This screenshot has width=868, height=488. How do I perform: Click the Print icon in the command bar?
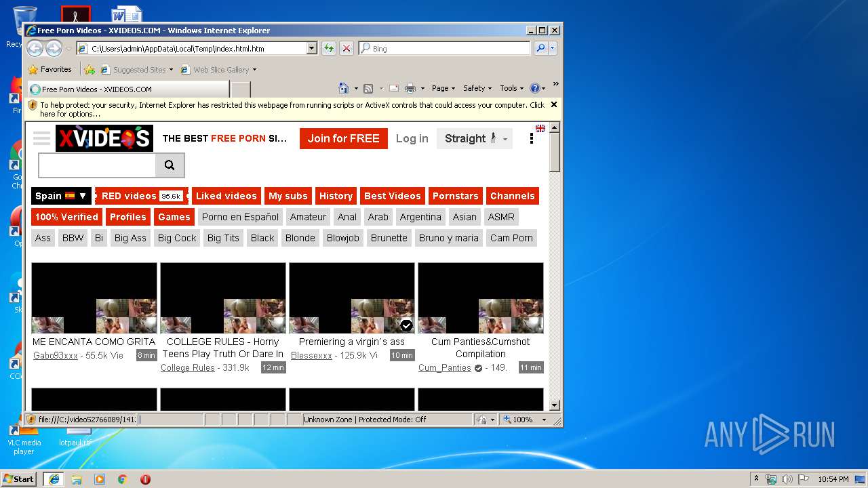coord(410,88)
